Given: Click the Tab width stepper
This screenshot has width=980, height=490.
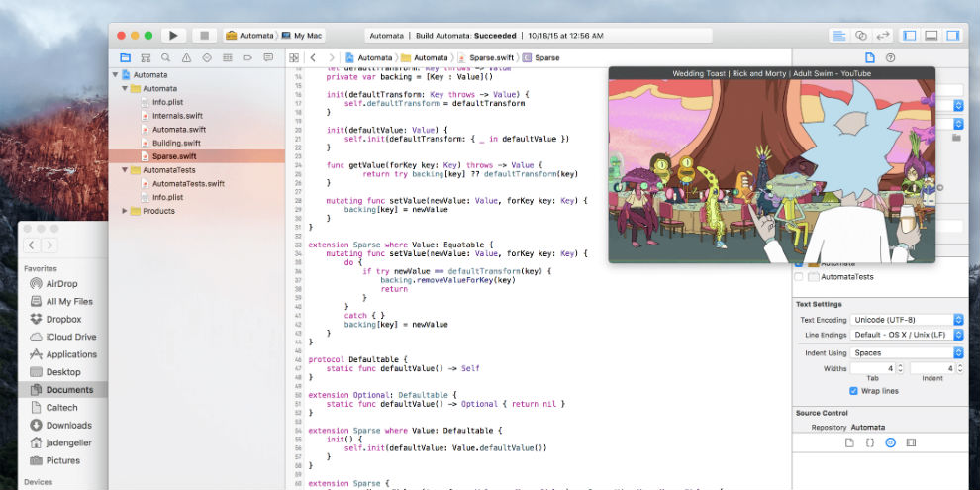Looking at the screenshot, I should tap(900, 369).
